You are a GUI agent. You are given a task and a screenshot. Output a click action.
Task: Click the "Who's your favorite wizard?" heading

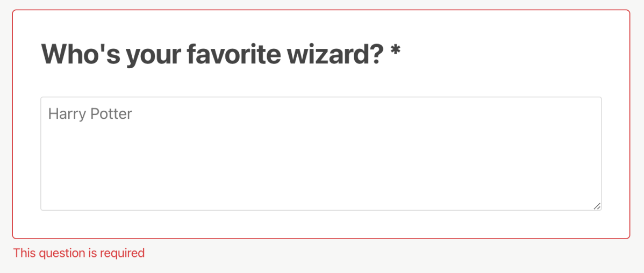(212, 54)
